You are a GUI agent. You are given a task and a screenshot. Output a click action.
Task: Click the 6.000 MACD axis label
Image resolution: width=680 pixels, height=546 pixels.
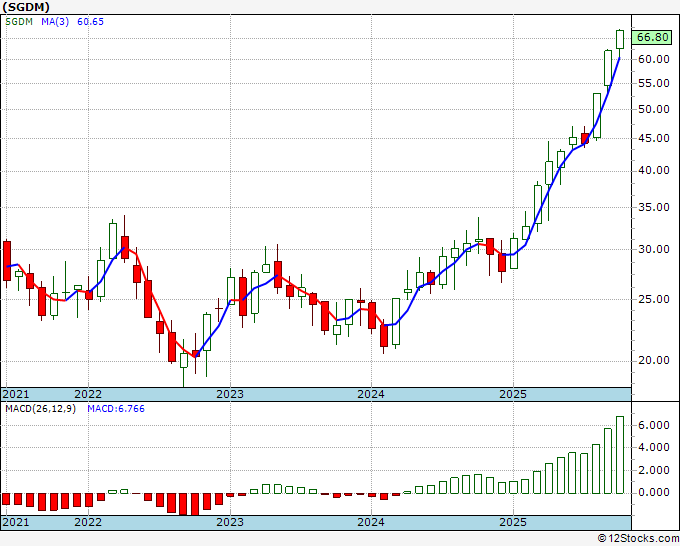point(654,425)
